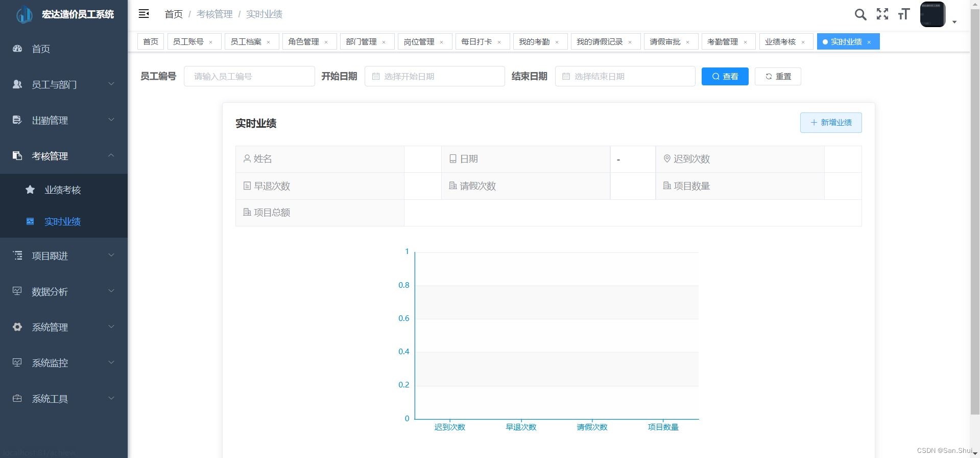Click 考核管理 in the breadcrumb
The image size is (980, 458).
pyautogui.click(x=214, y=14)
